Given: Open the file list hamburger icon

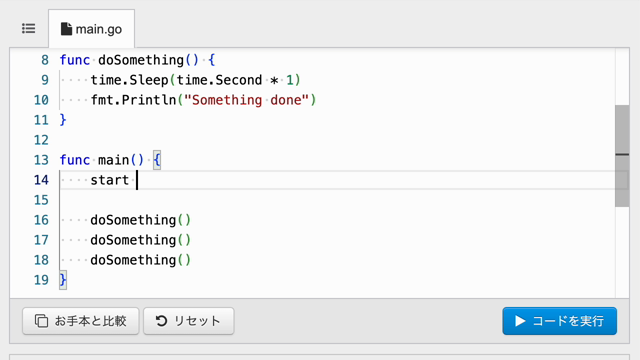Looking at the screenshot, I should pyautogui.click(x=29, y=29).
